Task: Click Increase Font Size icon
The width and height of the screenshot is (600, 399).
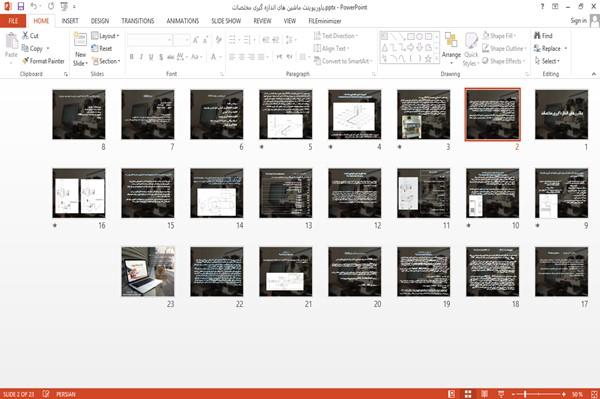Action: pyautogui.click(x=196, y=40)
